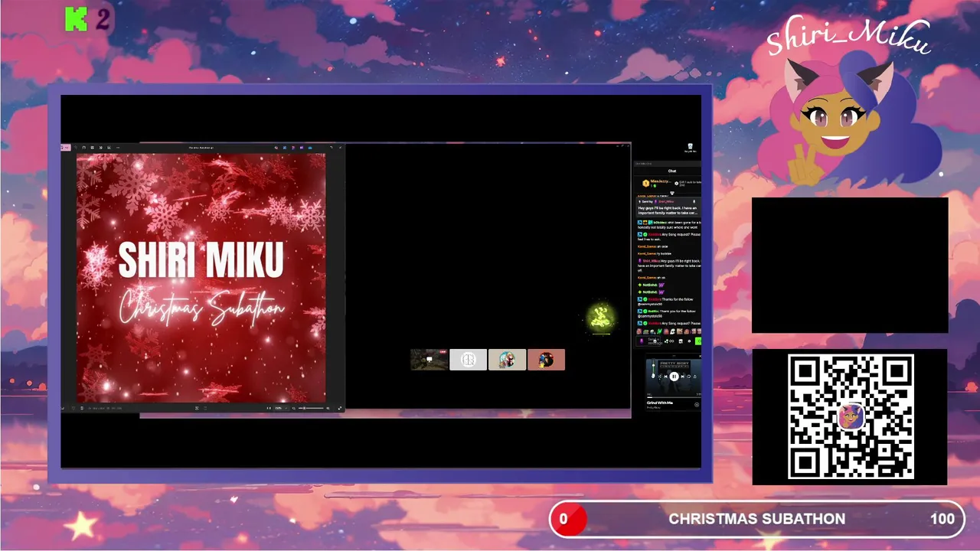Viewport: 980px width, 551px height.
Task: Select the white circular logo thumbnail
Action: [x=469, y=360]
